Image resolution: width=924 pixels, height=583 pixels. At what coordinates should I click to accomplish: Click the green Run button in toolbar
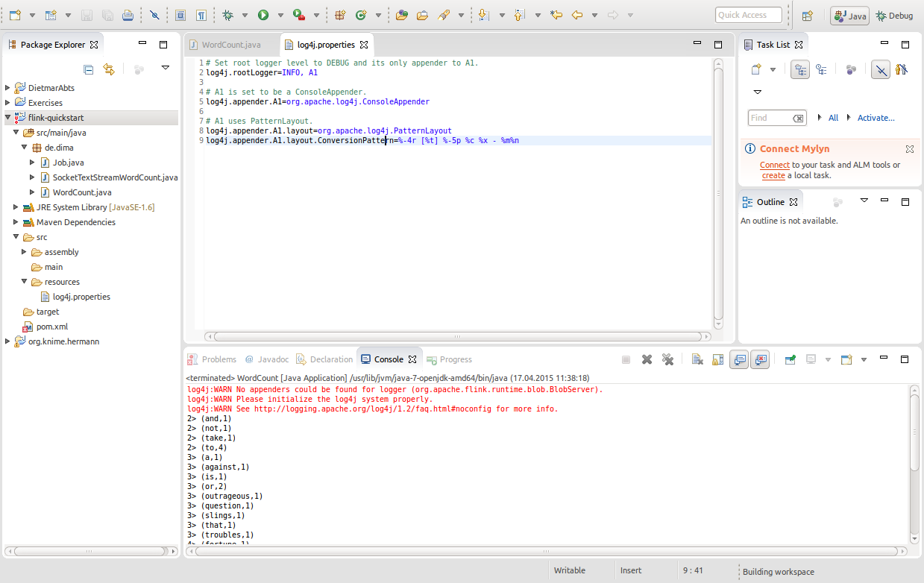[x=263, y=15]
